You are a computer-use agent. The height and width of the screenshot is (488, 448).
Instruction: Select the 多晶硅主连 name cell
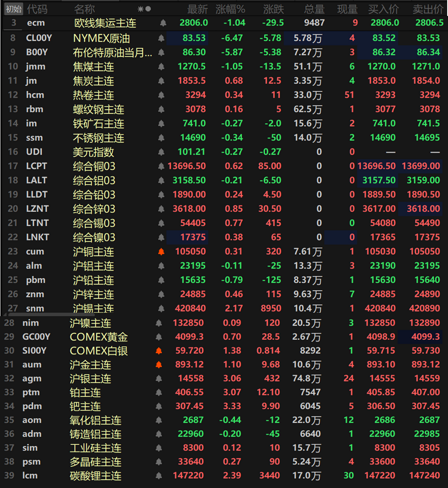95,462
